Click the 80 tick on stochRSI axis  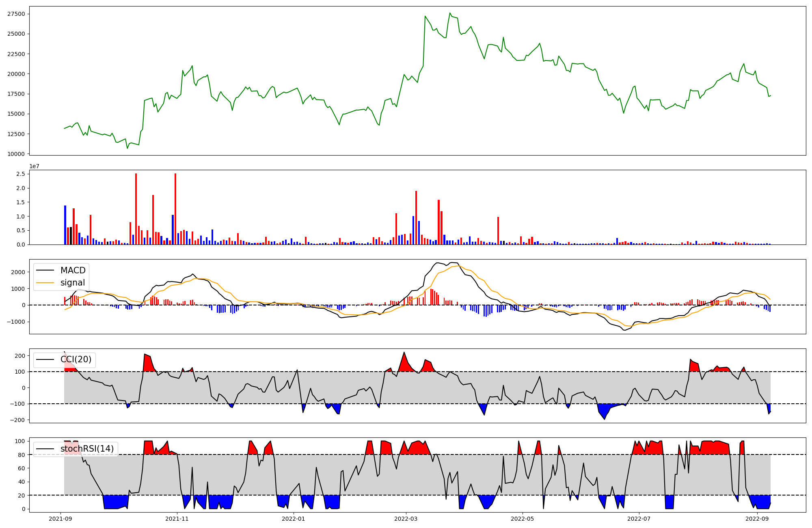pos(22,455)
